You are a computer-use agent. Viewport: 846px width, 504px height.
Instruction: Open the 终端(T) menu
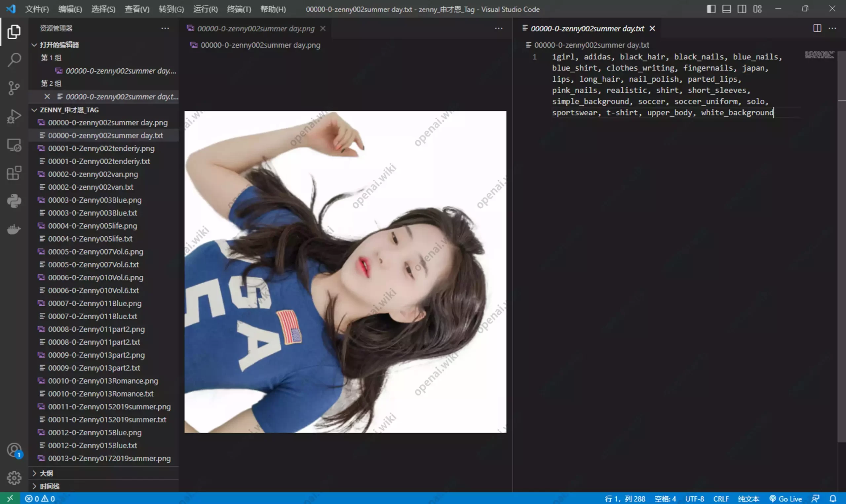(239, 9)
